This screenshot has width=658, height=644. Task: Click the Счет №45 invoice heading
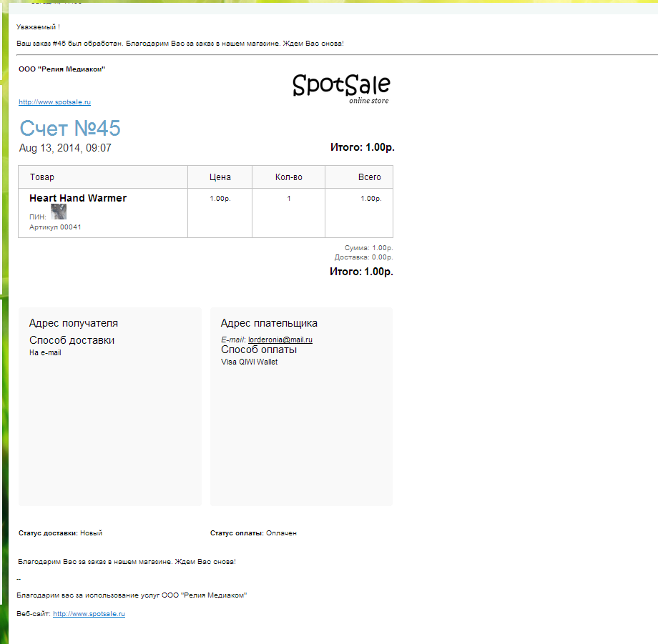[70, 129]
